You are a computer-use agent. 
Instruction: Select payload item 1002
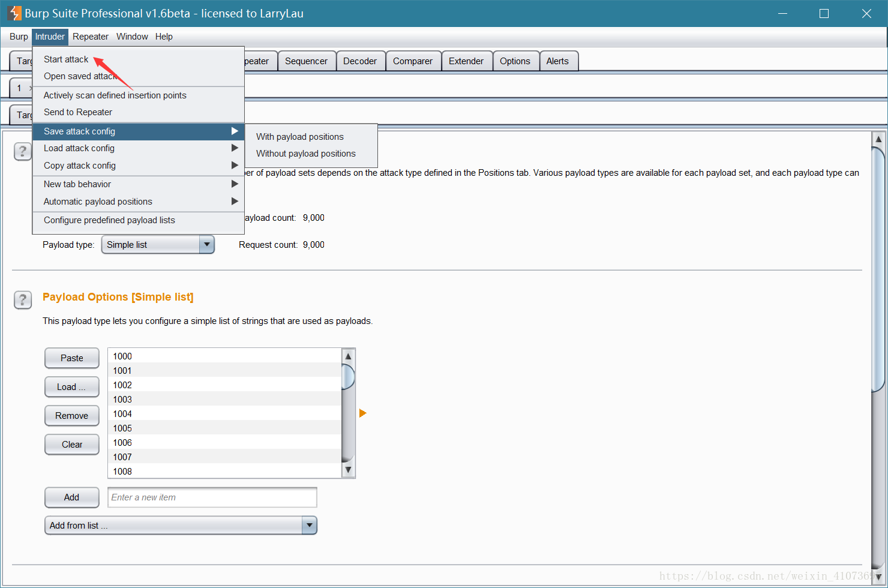click(x=224, y=385)
